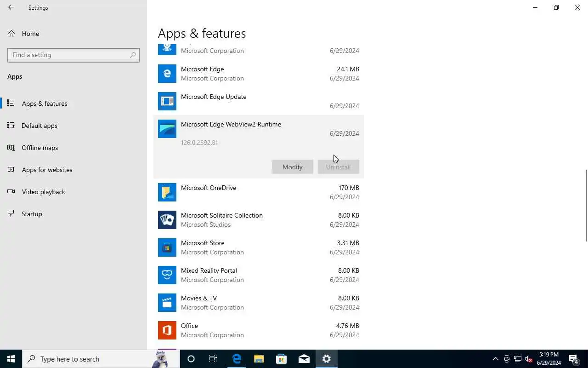Select the Office app entry
588x368 pixels.
click(x=259, y=330)
